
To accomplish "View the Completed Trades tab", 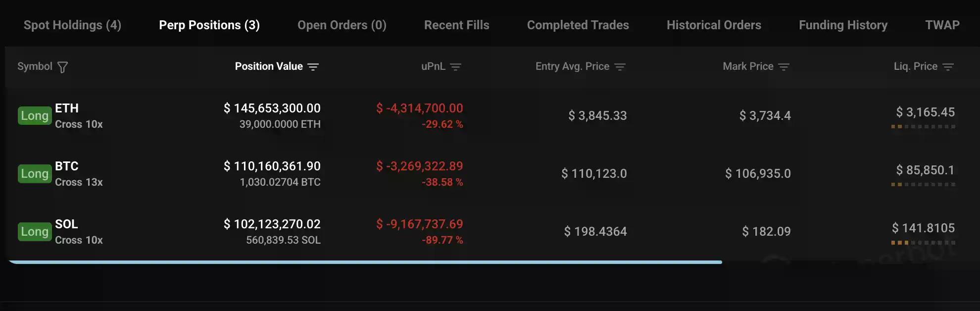I will (578, 25).
